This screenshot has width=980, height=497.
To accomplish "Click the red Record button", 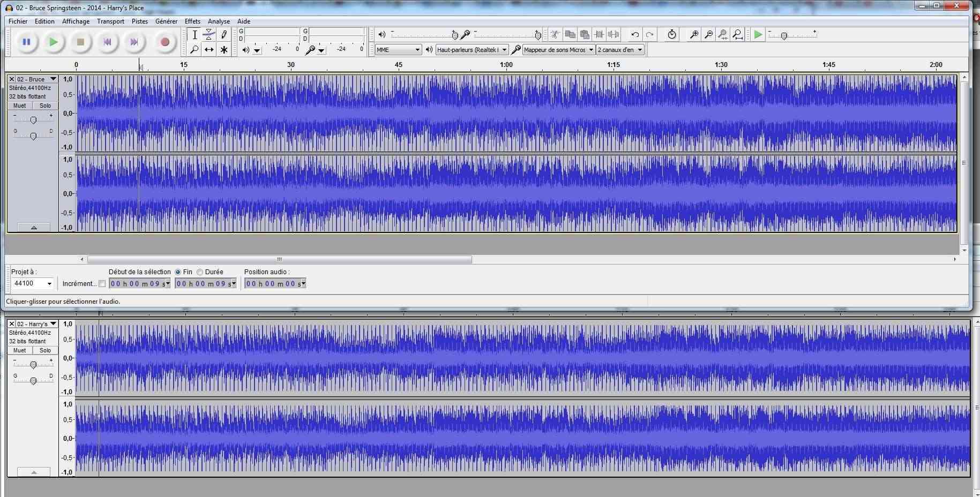I will tap(165, 42).
